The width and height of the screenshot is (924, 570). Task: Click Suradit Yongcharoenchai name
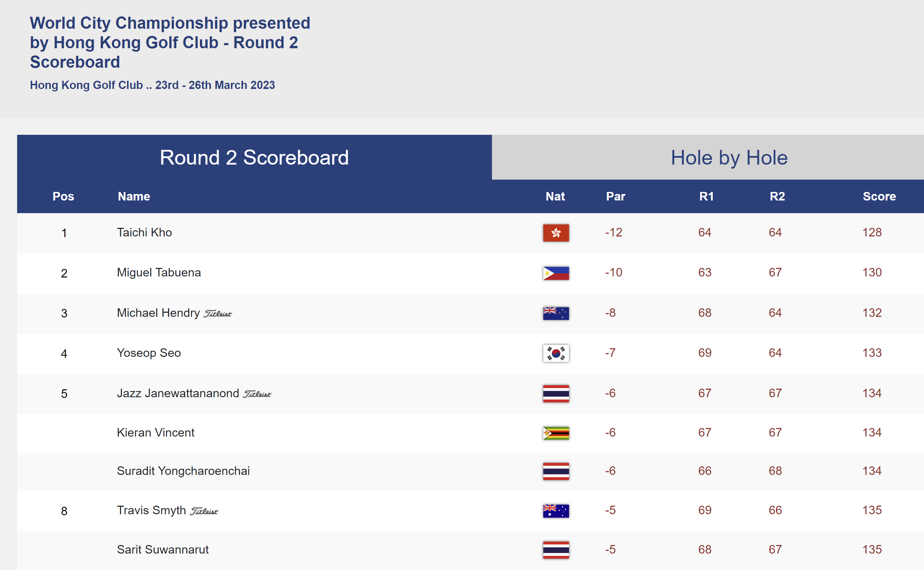183,471
